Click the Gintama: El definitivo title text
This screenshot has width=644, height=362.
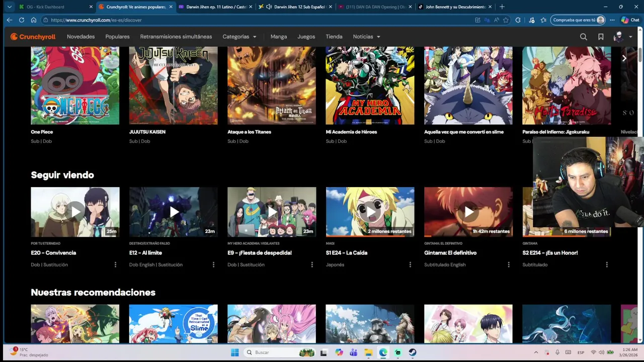tap(450, 253)
